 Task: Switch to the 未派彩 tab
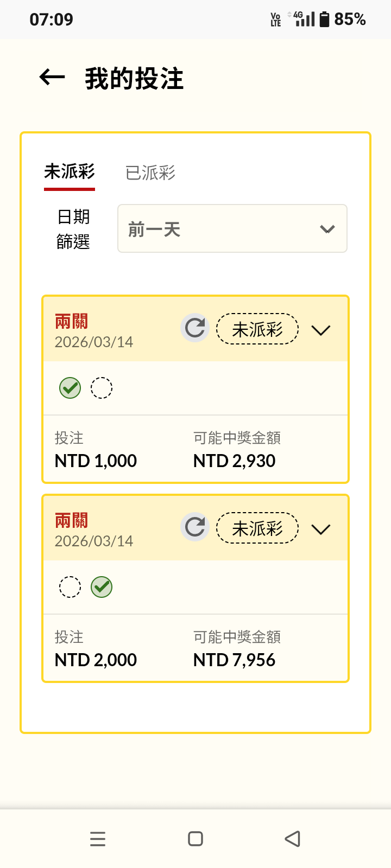point(70,172)
